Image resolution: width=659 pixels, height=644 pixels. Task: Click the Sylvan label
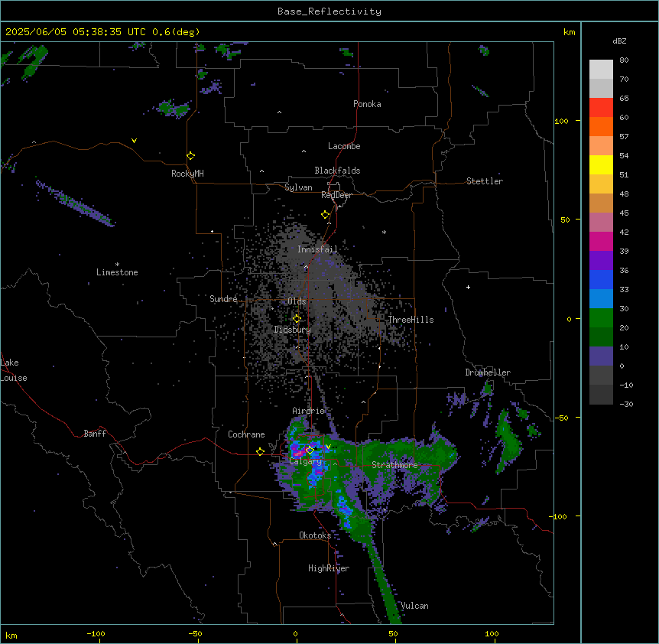coord(298,187)
